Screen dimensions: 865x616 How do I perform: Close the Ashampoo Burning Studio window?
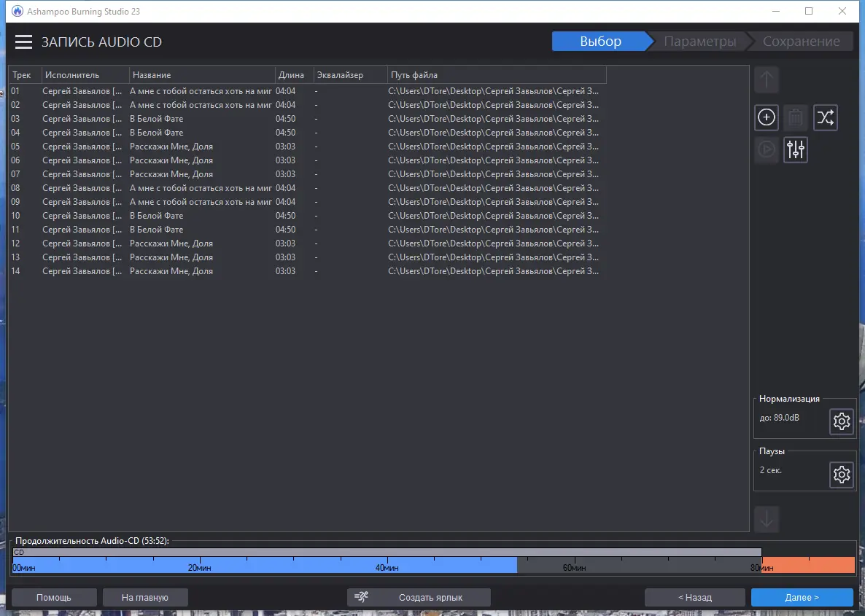[842, 11]
